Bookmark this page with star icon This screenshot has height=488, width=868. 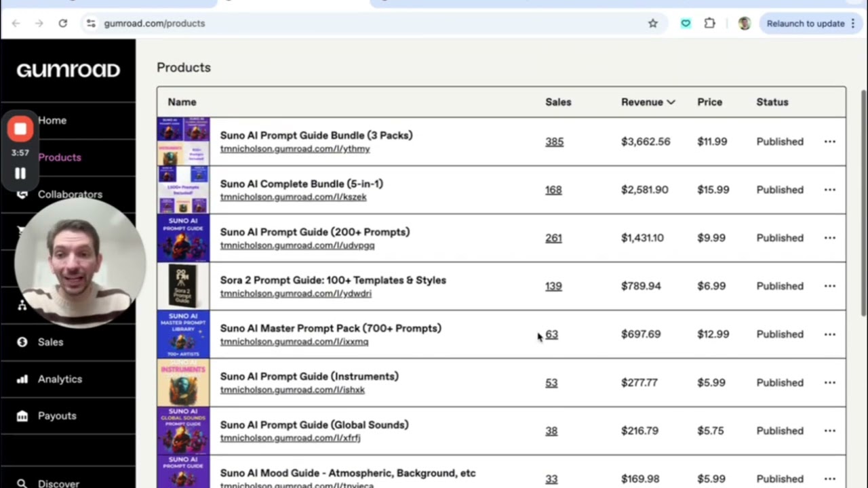[653, 23]
